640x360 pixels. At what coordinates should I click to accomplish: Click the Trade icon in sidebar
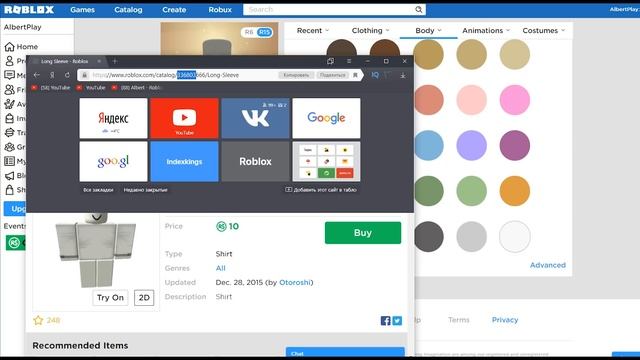pos(9,132)
